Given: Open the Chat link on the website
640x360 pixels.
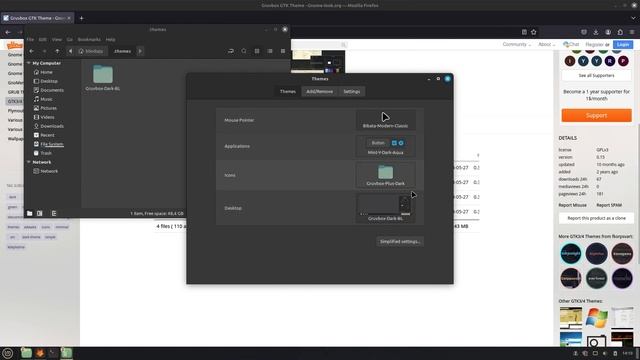Looking at the screenshot, I should coord(571,44).
